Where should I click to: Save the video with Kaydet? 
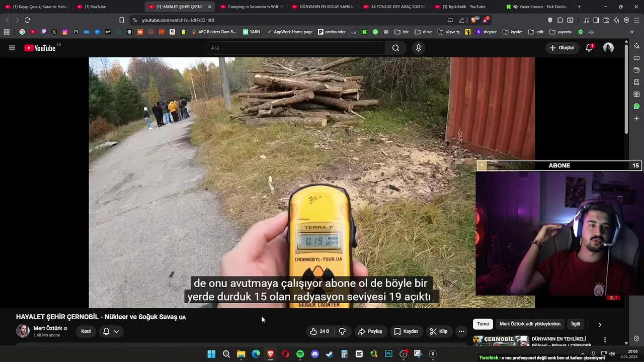coord(406,331)
